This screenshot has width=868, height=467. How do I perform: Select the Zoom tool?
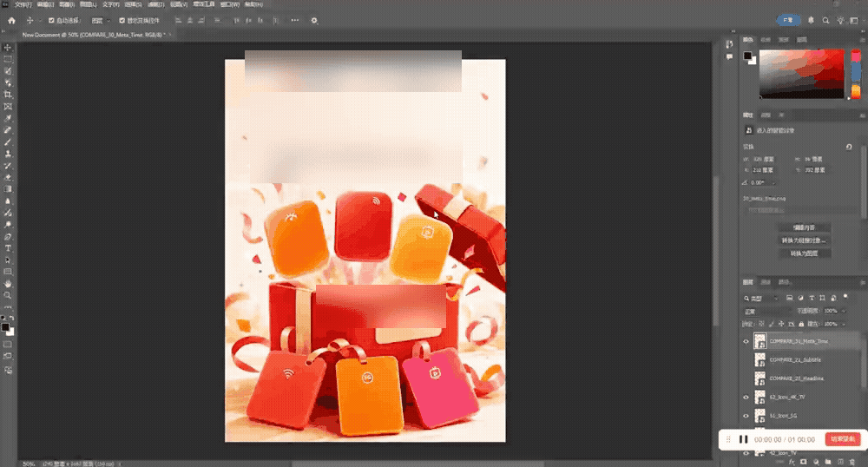tap(8, 295)
